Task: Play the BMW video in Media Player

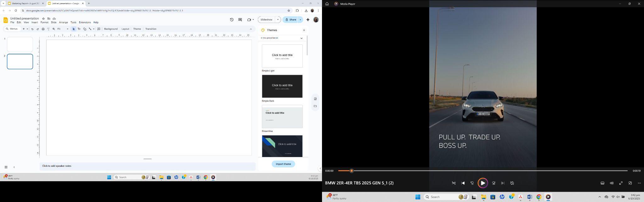Action: [483, 183]
